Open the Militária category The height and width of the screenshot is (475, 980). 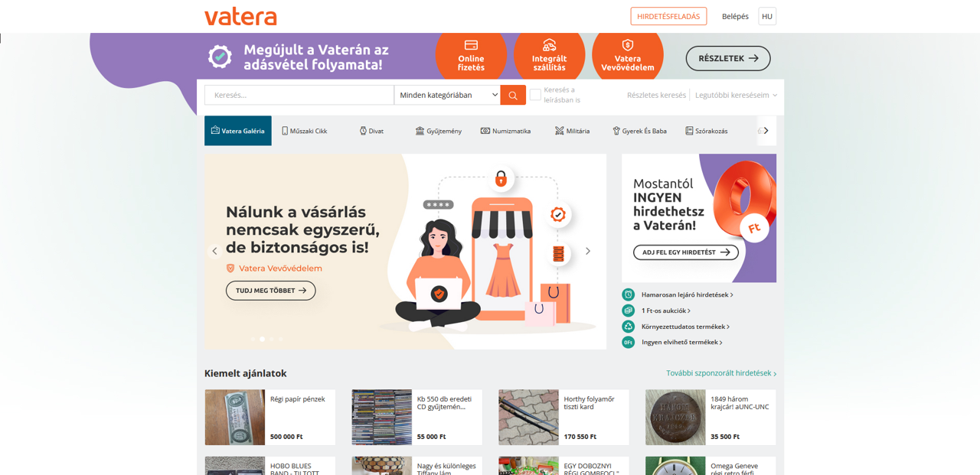tap(572, 131)
